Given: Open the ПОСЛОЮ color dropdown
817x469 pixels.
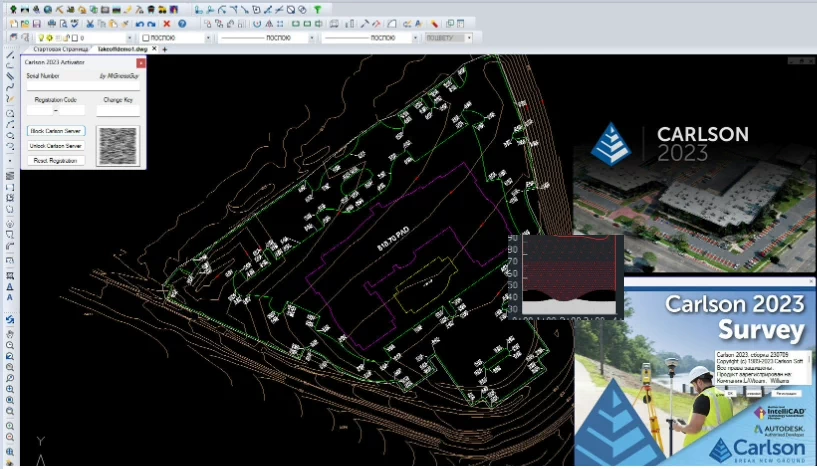Looking at the screenshot, I should 208,38.
